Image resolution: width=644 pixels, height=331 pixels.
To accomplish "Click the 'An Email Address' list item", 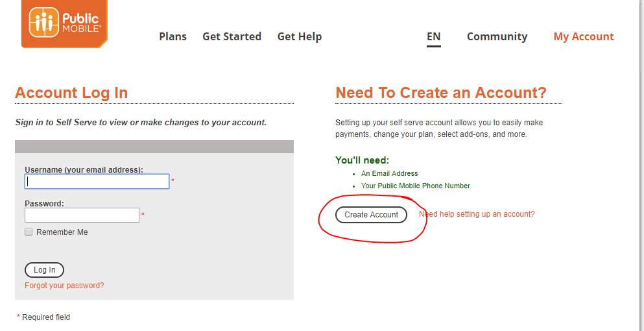I will point(389,173).
